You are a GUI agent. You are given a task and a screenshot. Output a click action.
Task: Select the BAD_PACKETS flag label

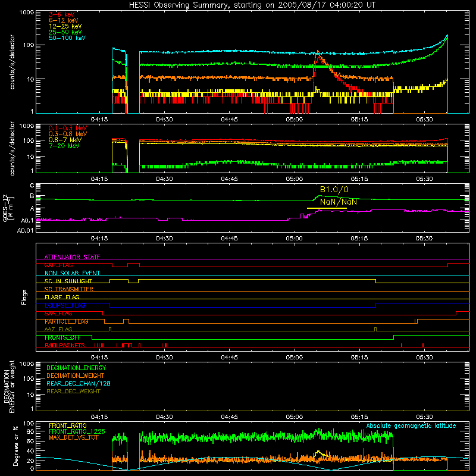click(x=65, y=345)
